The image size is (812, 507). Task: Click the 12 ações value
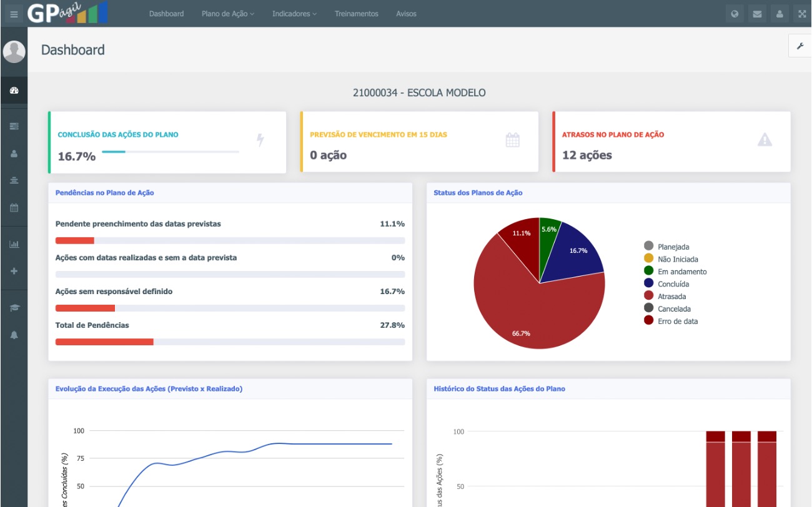(587, 155)
